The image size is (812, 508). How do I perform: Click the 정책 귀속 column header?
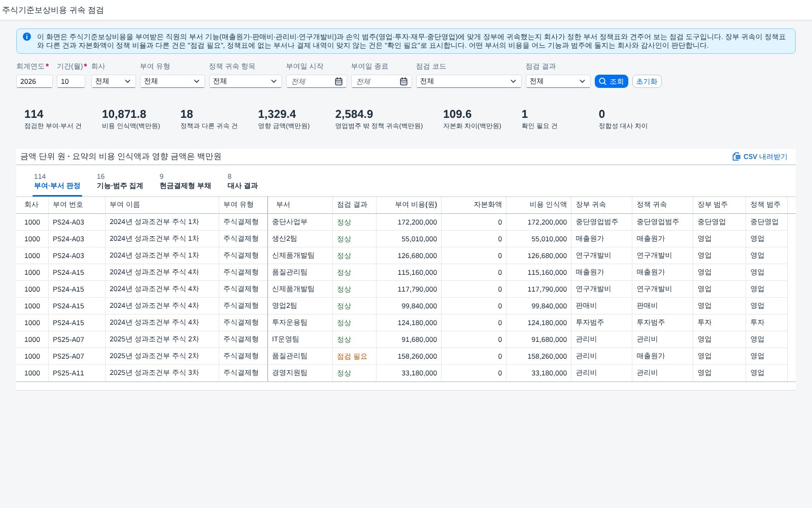[x=663, y=205]
